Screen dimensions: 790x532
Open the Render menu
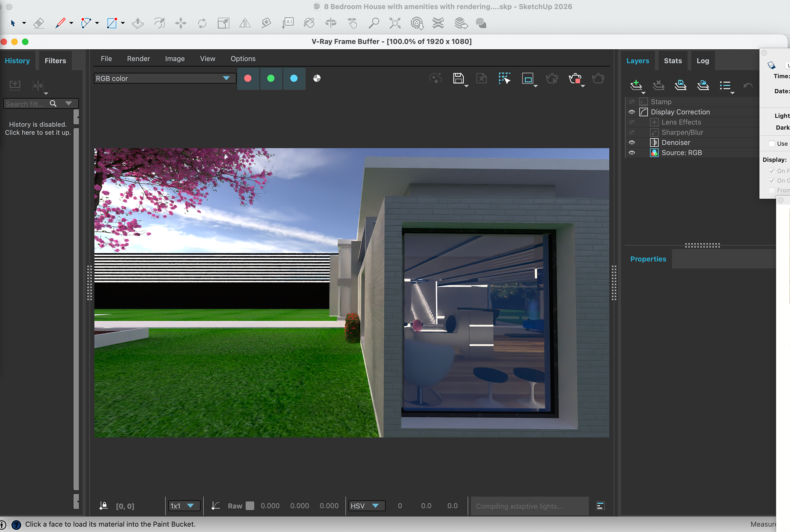click(x=138, y=58)
